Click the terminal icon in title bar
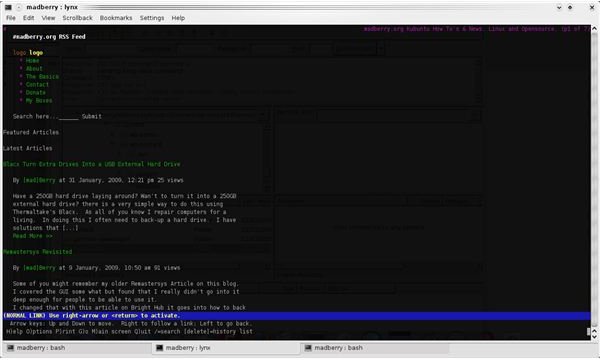Screen dimensions: 600x360 pyautogui.click(x=8, y=7)
